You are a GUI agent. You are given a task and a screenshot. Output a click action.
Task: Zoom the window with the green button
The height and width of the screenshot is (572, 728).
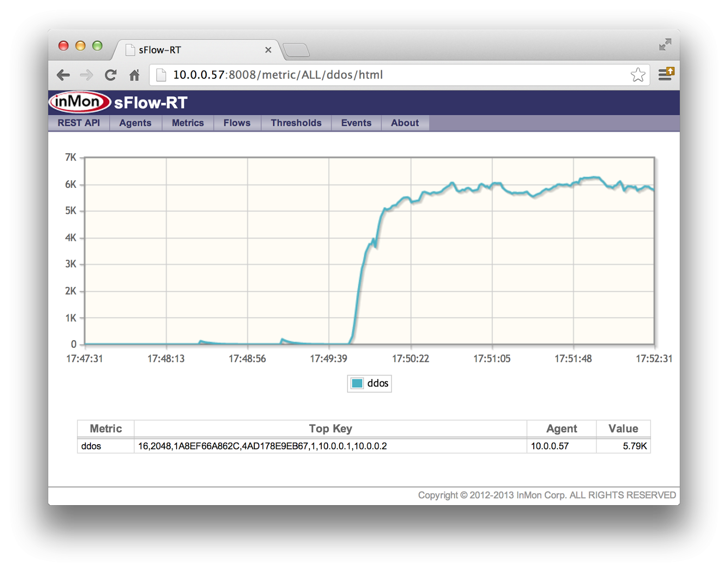click(x=97, y=46)
